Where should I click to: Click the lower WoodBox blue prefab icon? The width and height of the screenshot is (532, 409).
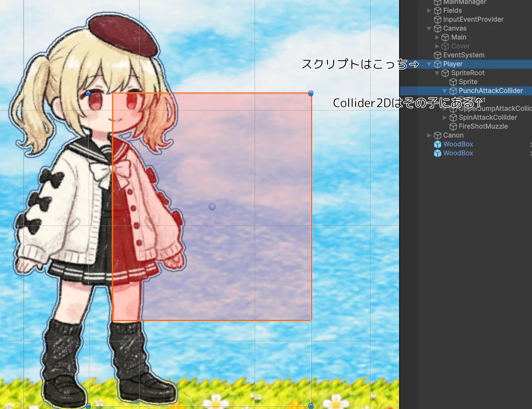tap(437, 153)
